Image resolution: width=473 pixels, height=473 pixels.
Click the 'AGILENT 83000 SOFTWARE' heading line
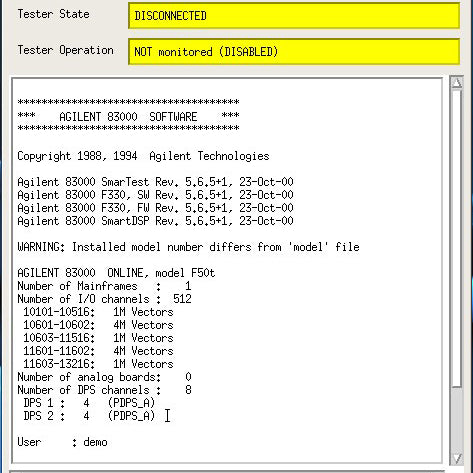(128, 117)
